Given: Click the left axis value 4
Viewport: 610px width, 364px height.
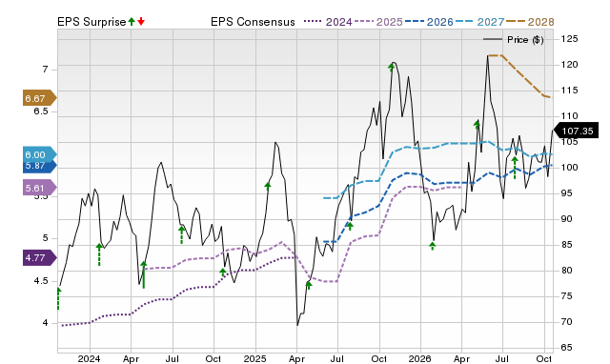Looking at the screenshot, I should click(46, 323).
